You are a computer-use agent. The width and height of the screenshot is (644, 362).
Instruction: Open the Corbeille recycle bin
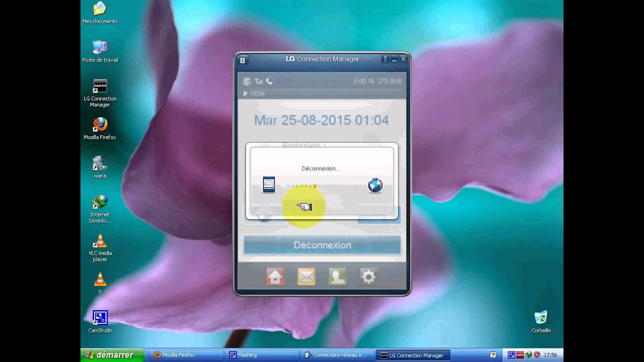coord(541,322)
